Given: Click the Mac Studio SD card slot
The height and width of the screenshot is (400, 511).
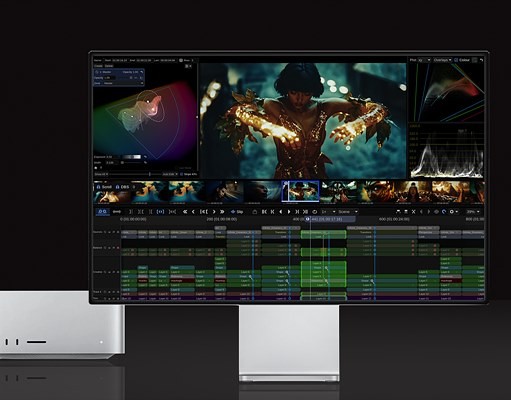Looking at the screenshot, I should [x=36, y=342].
